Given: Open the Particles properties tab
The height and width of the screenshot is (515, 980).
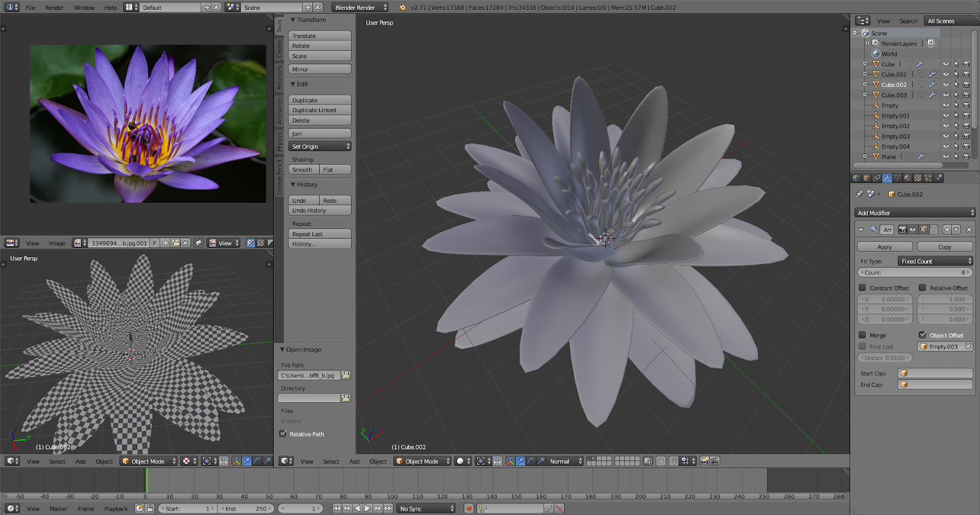Looking at the screenshot, I should tap(928, 178).
